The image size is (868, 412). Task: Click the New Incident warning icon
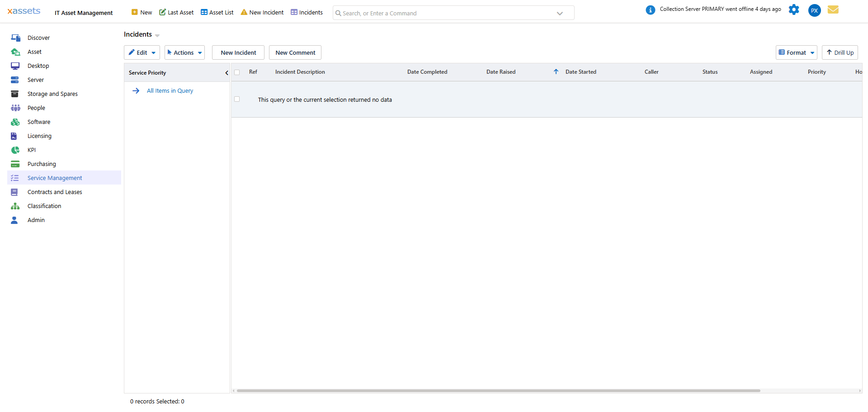click(x=245, y=12)
